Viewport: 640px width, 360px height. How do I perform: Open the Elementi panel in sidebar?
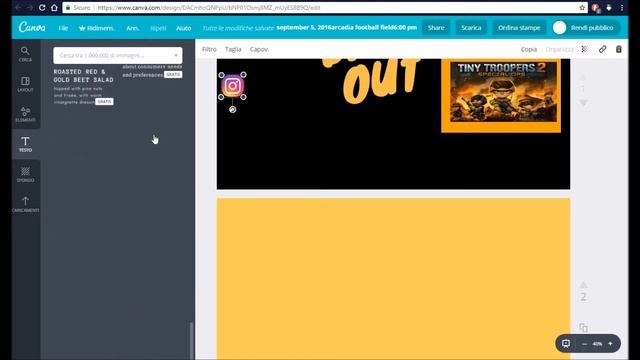(x=25, y=114)
